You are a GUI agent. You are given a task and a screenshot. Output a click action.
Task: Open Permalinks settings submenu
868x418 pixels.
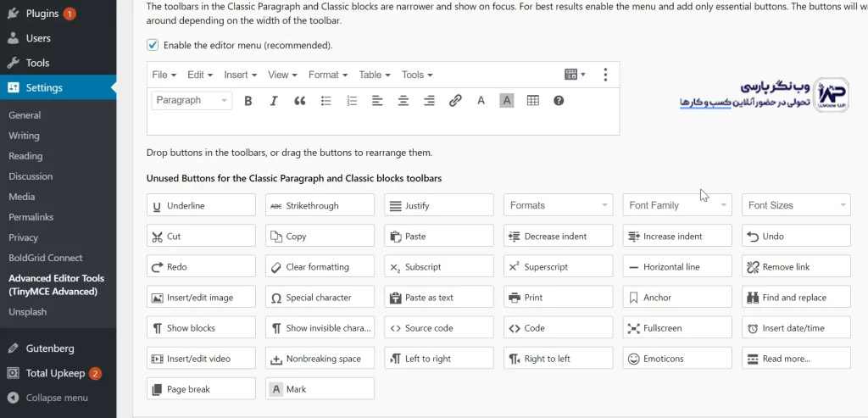coord(31,217)
